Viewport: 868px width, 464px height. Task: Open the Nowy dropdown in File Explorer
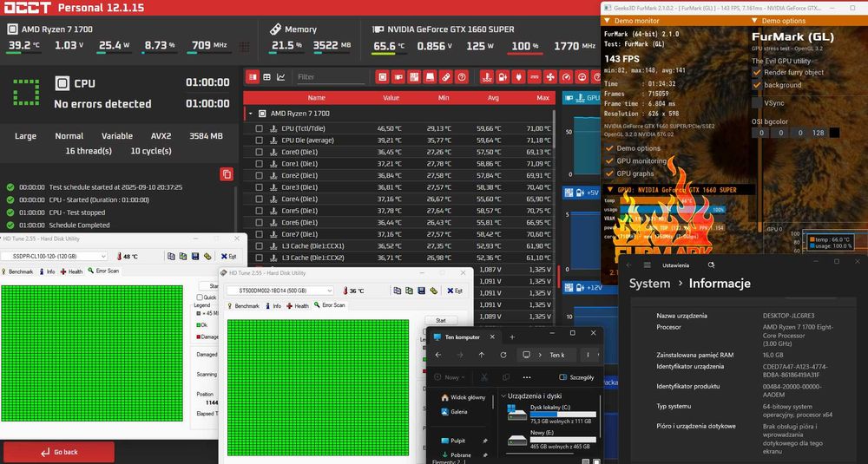pos(451,377)
